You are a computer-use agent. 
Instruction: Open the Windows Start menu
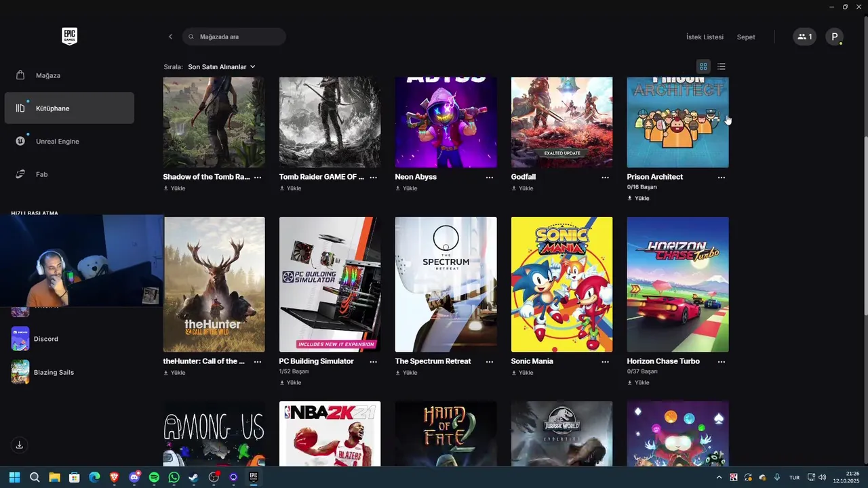14,477
